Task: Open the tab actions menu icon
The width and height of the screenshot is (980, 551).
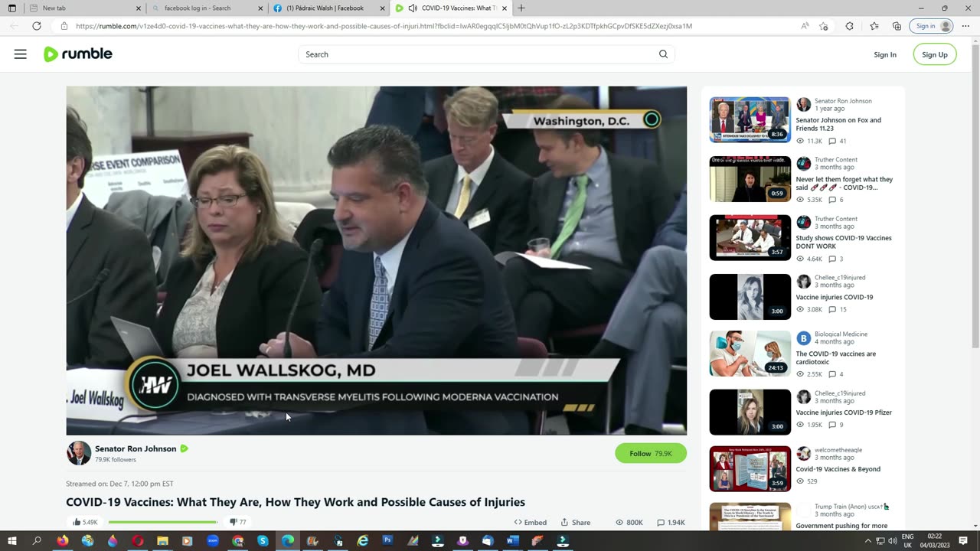Action: pyautogui.click(x=11, y=8)
